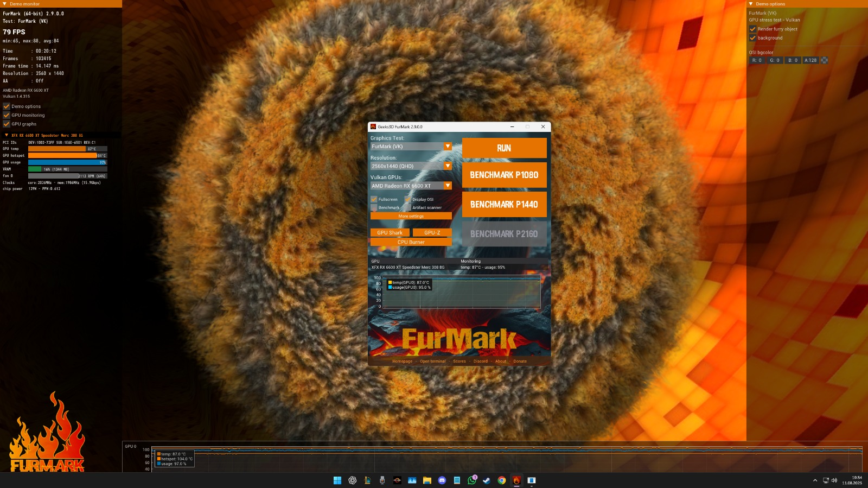Click the GPU usage 97% bar
The height and width of the screenshot is (488, 868).
pyautogui.click(x=67, y=162)
